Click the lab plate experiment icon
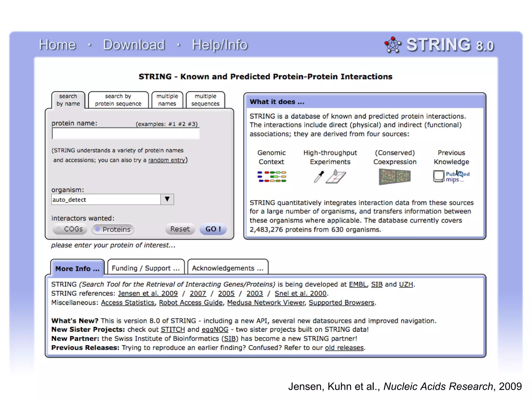 click(336, 177)
